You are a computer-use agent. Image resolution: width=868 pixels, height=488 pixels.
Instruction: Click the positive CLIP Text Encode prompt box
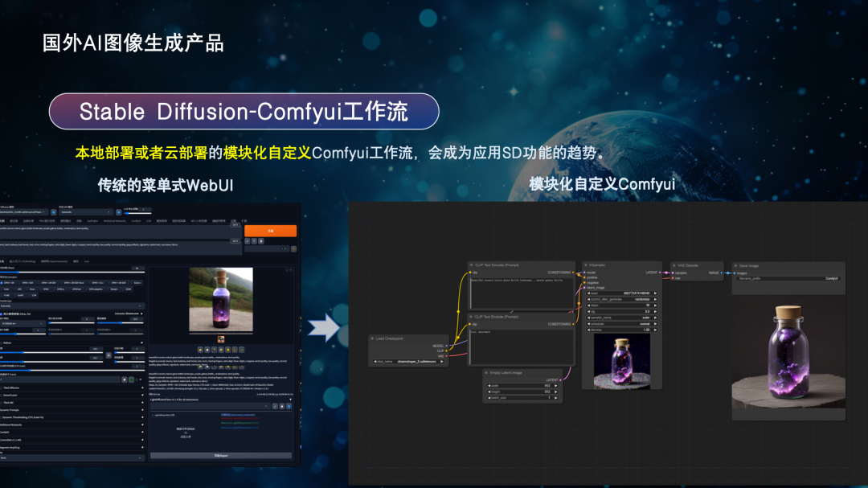(x=522, y=293)
